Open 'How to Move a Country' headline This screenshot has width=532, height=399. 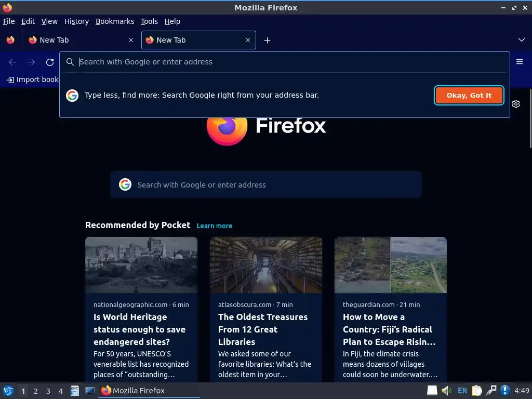389,329
